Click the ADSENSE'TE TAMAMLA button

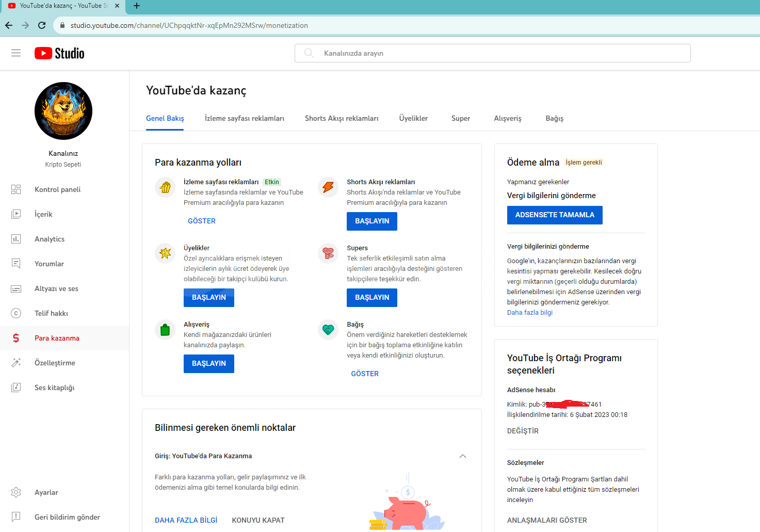point(555,215)
